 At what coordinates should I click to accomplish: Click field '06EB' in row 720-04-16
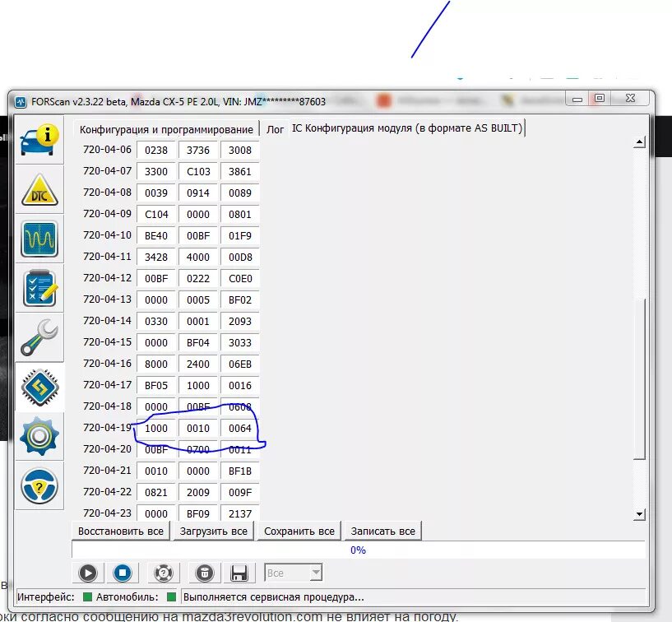pyautogui.click(x=240, y=364)
